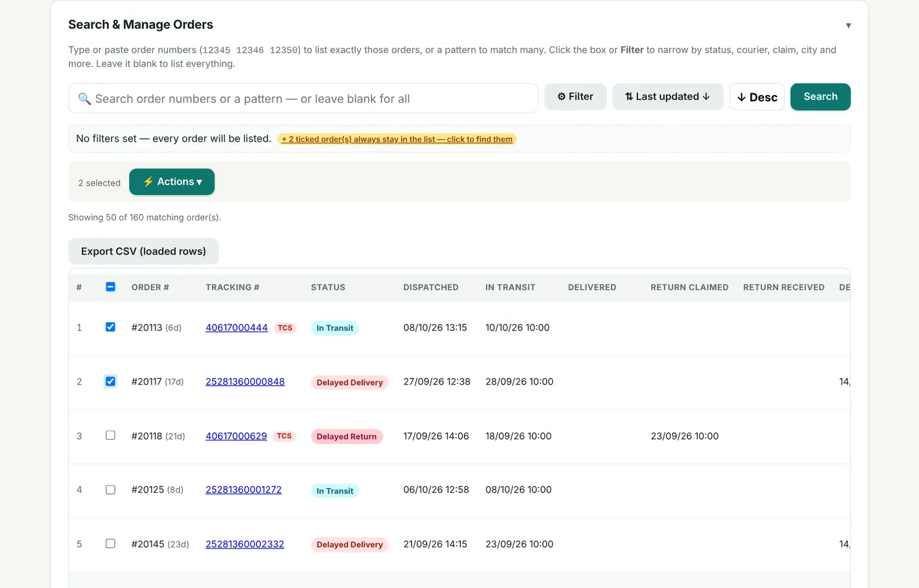
Task: Click In Transit status of order #20113
Action: tap(335, 328)
